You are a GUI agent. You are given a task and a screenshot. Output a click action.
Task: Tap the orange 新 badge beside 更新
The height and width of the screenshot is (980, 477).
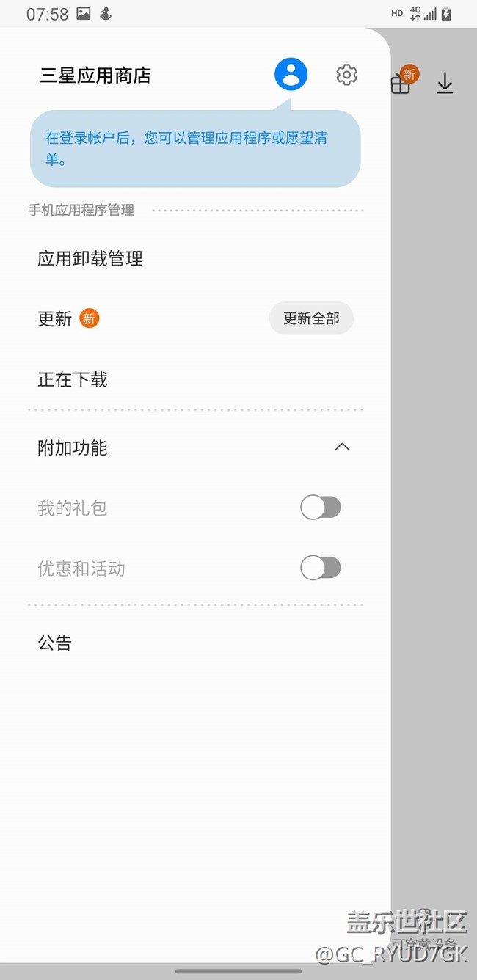[89, 318]
